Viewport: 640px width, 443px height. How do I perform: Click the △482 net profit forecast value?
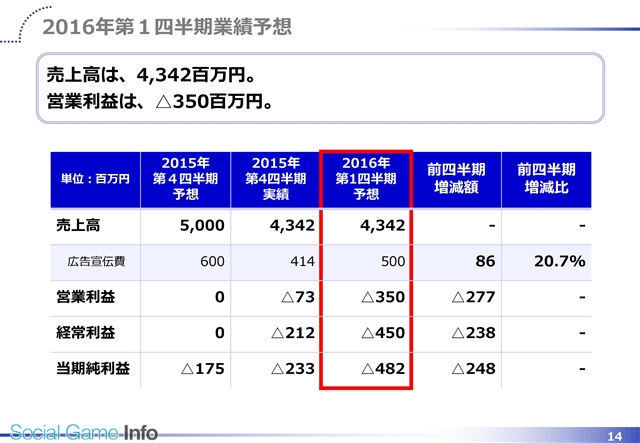pyautogui.click(x=383, y=369)
